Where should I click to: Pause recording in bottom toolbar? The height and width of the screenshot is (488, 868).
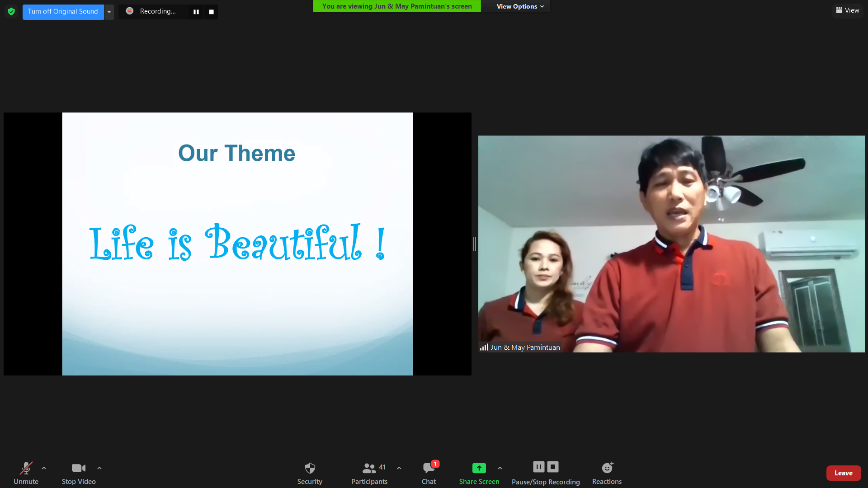[x=539, y=467]
